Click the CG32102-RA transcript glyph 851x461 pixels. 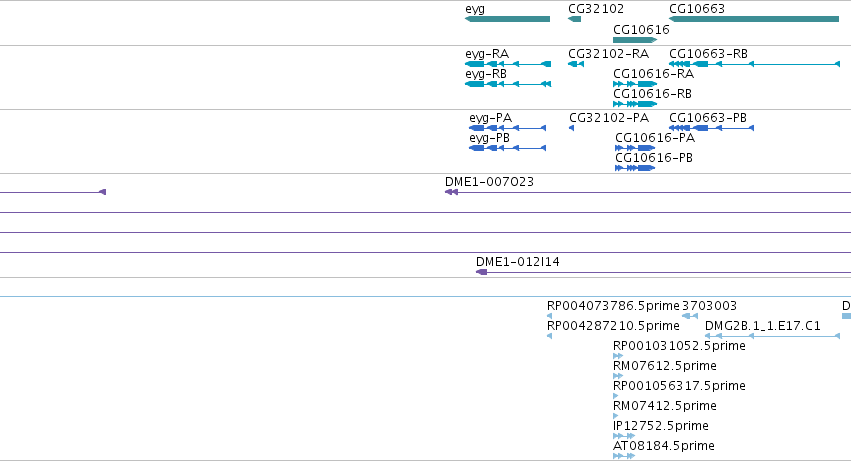coord(576,64)
